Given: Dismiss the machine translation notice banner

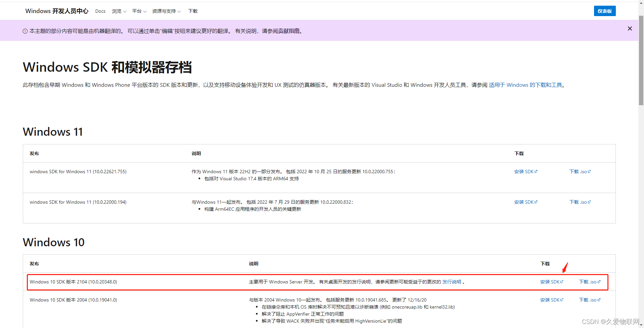Looking at the screenshot, I should (630, 28).
